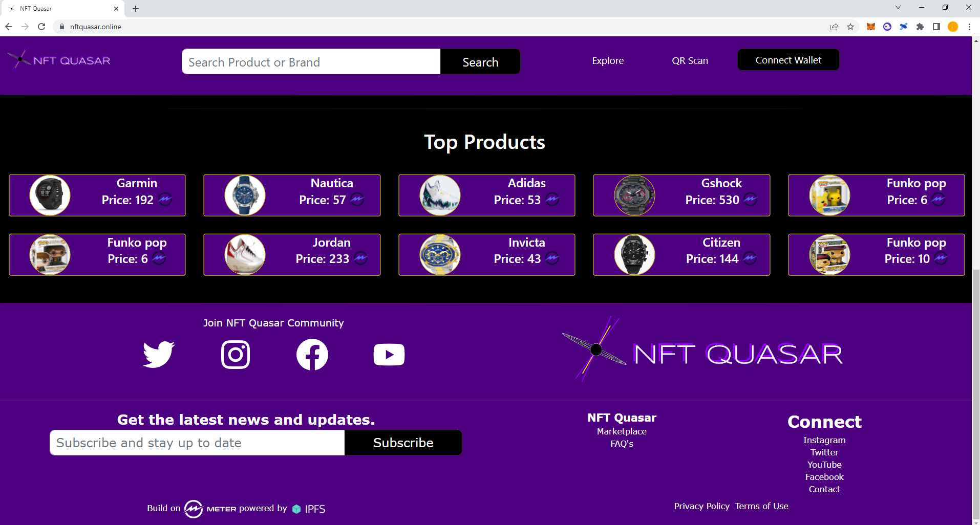
Task: Open tab search dropdown arrow
Action: click(x=898, y=7)
